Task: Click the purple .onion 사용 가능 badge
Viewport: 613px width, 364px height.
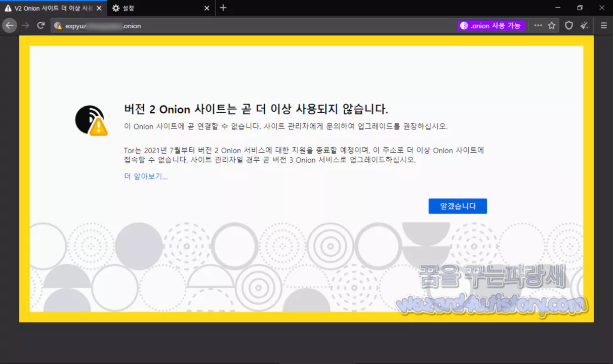Action: (491, 25)
